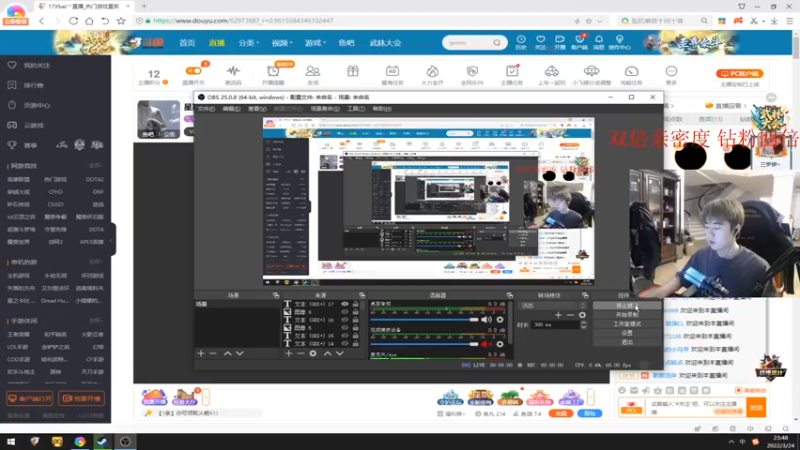The image size is (800, 450).
Task: Move OBS scene down with arrow
Action: click(239, 353)
